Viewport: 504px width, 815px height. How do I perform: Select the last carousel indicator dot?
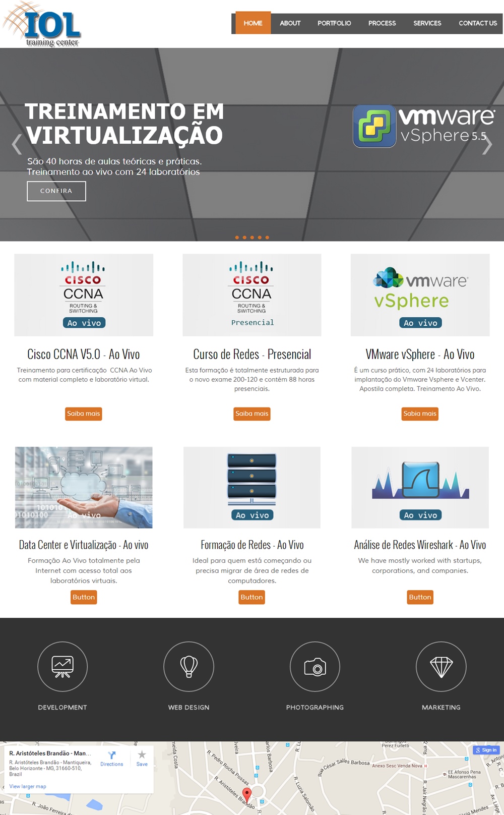pyautogui.click(x=267, y=238)
